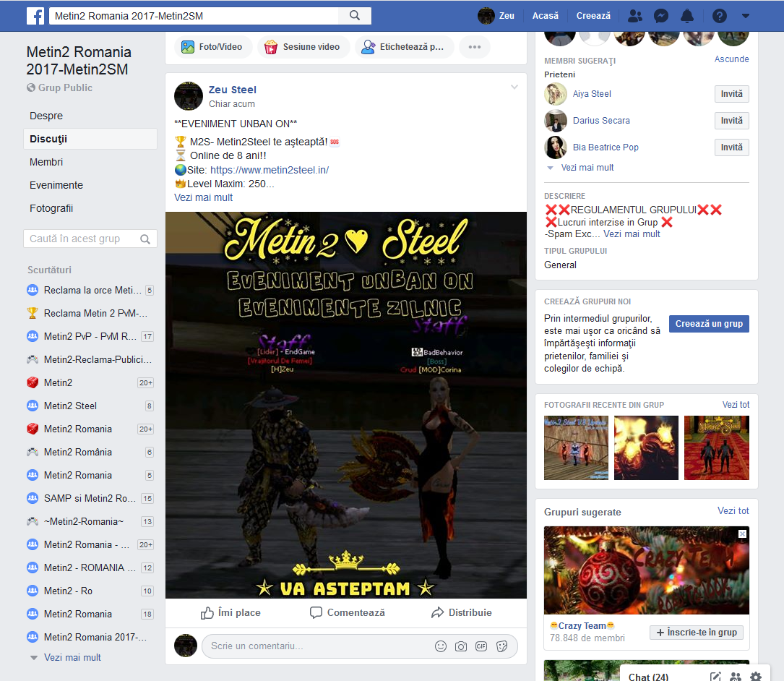Select the Discuții section
Viewport: 784px width, 681px height.
(x=90, y=139)
